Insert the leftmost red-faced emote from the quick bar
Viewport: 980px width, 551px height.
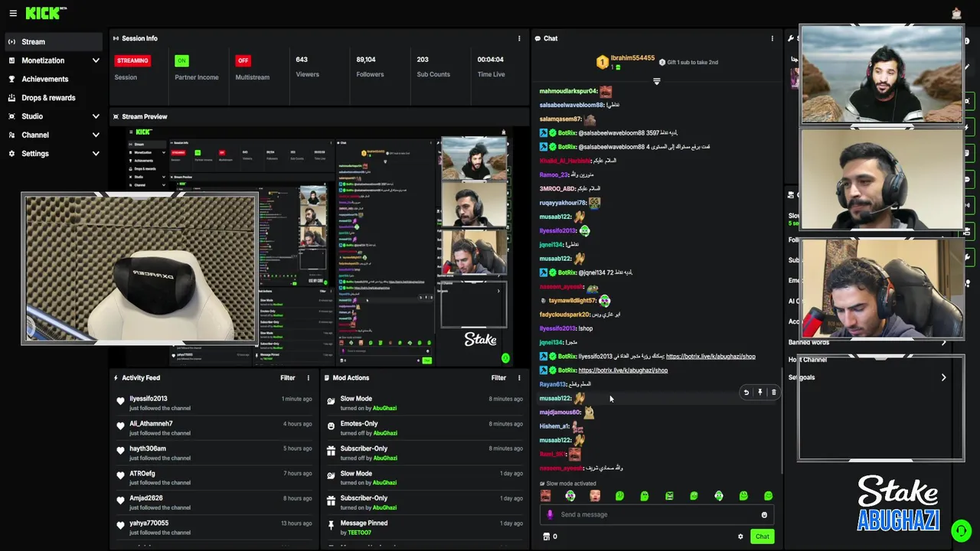click(x=545, y=496)
